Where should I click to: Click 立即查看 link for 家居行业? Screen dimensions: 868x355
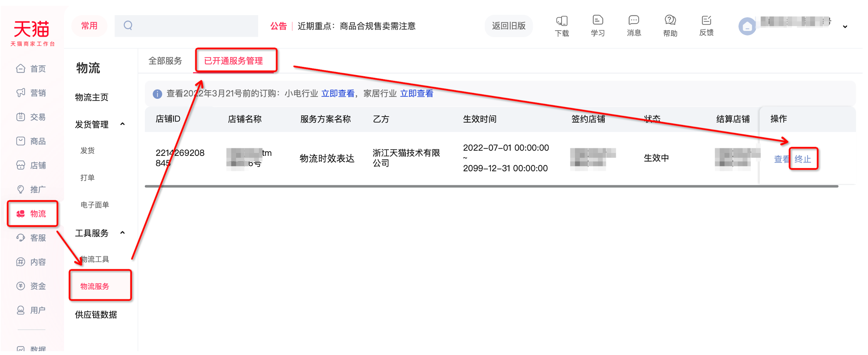click(x=417, y=93)
